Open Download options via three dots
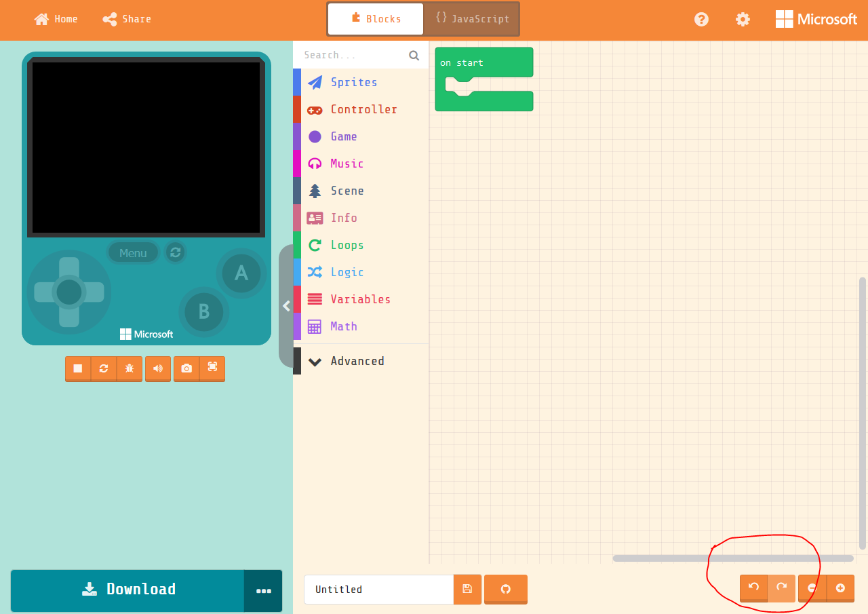This screenshot has width=868, height=614. [x=264, y=591]
